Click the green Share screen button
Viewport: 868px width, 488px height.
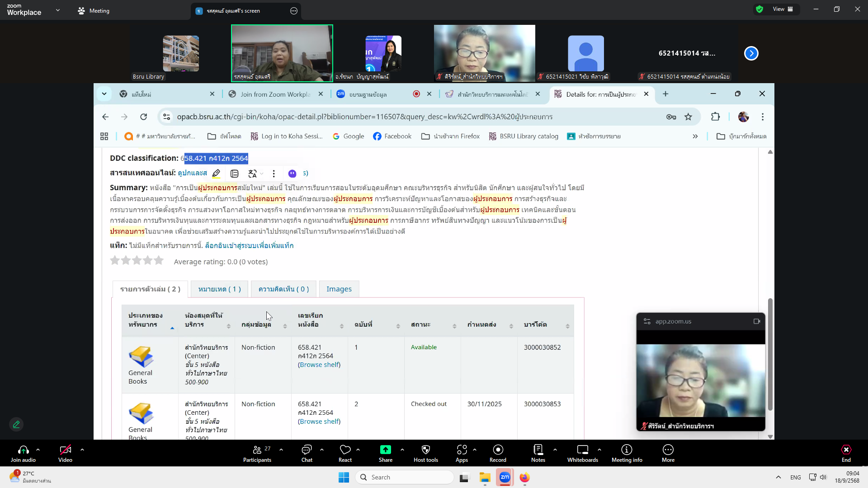point(386,453)
